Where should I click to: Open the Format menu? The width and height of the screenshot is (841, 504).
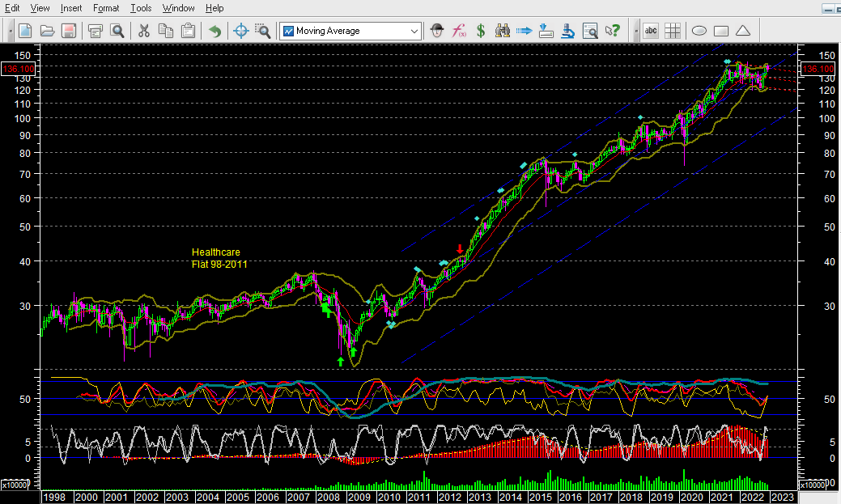(106, 8)
